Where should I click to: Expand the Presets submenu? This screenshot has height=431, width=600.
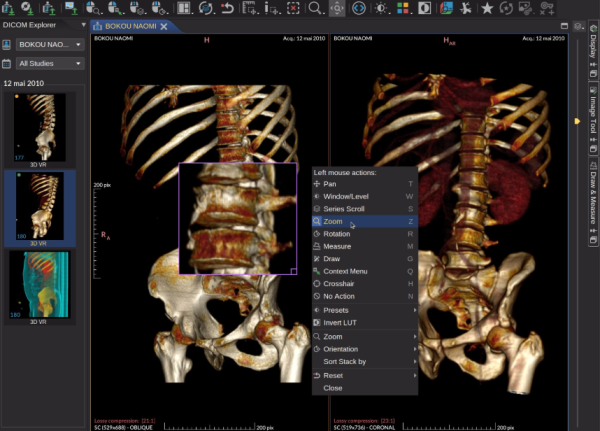click(365, 310)
